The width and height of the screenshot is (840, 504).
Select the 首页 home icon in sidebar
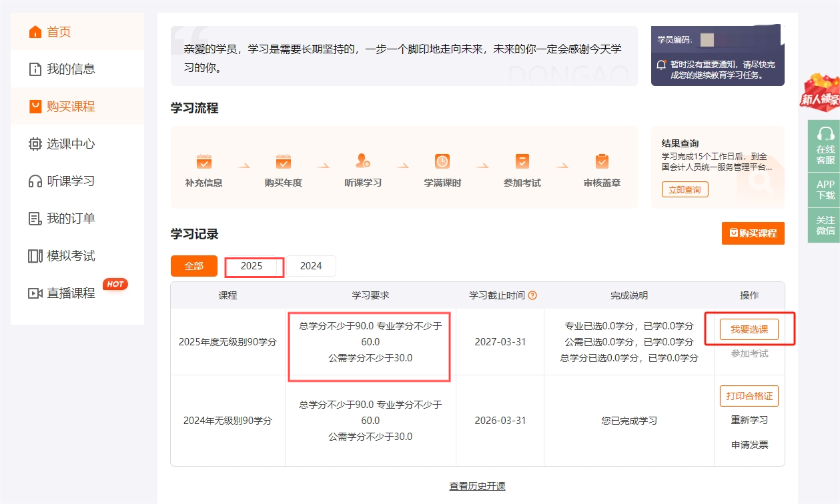pos(36,31)
